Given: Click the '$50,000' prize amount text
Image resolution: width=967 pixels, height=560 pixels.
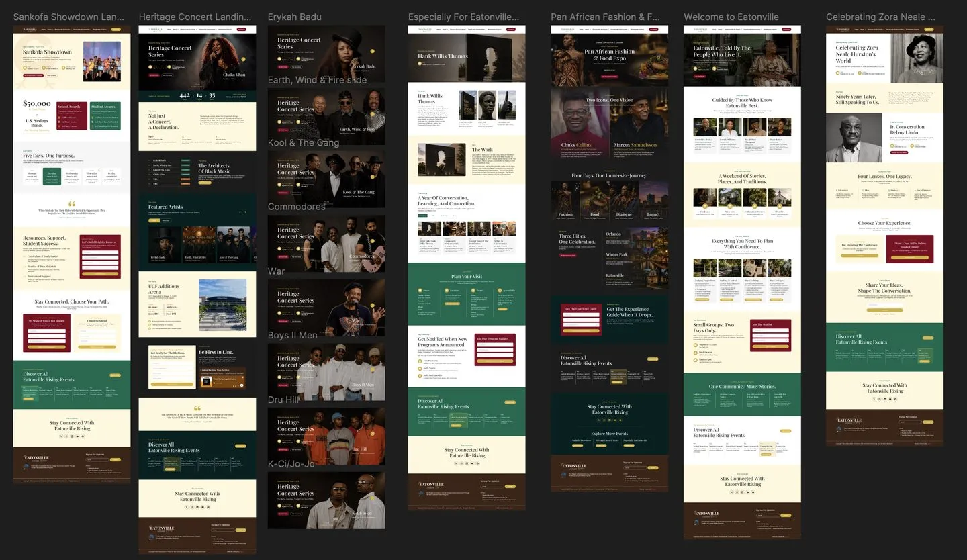Looking at the screenshot, I should pyautogui.click(x=37, y=104).
